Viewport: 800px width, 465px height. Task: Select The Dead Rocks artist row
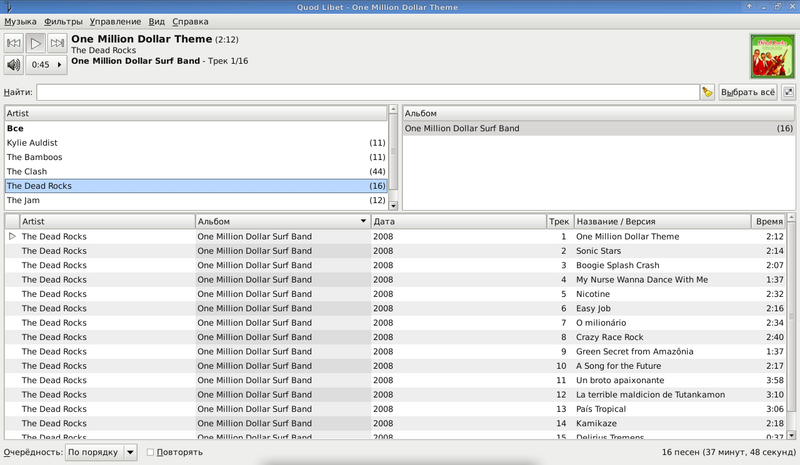click(196, 186)
